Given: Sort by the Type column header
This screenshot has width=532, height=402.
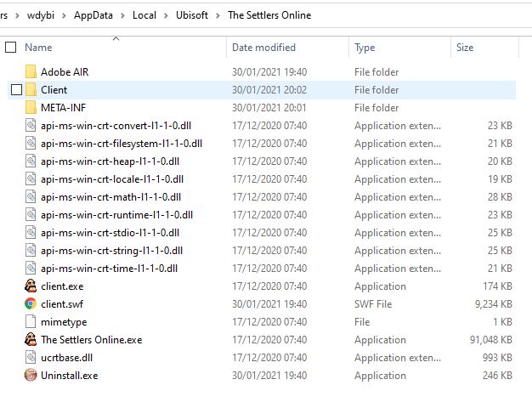Looking at the screenshot, I should click(x=365, y=48).
